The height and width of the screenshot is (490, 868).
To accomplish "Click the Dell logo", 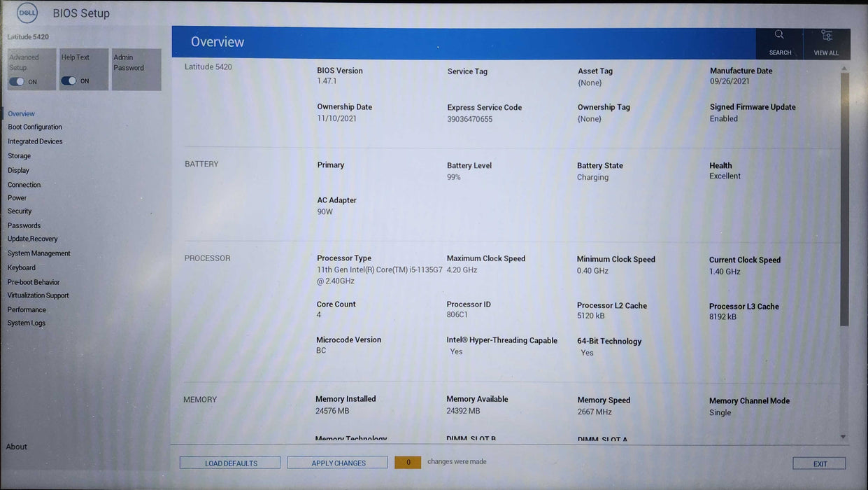I will 26,12.
